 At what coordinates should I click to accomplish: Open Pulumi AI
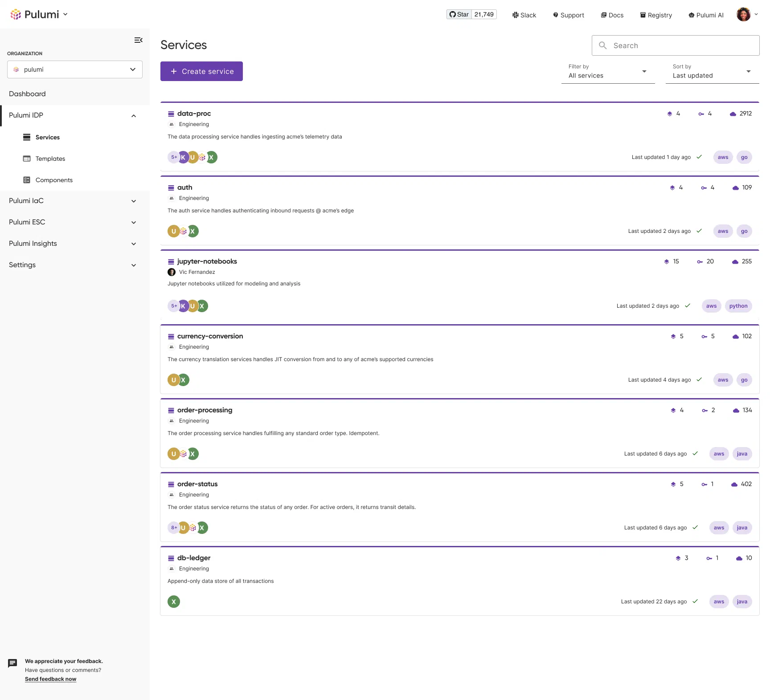point(705,15)
